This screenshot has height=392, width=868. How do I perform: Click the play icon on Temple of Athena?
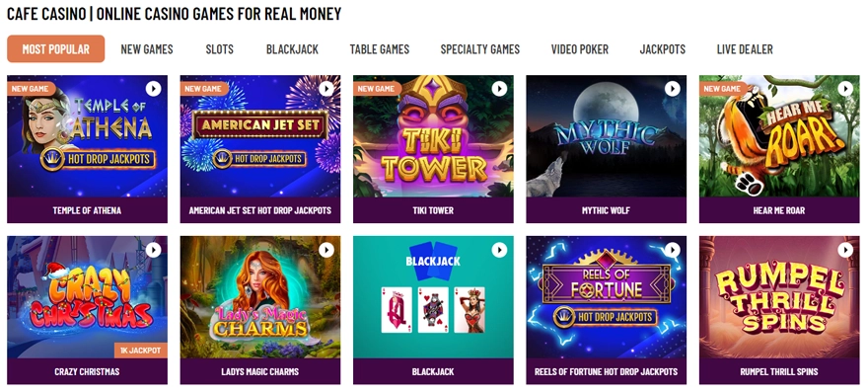pyautogui.click(x=153, y=89)
